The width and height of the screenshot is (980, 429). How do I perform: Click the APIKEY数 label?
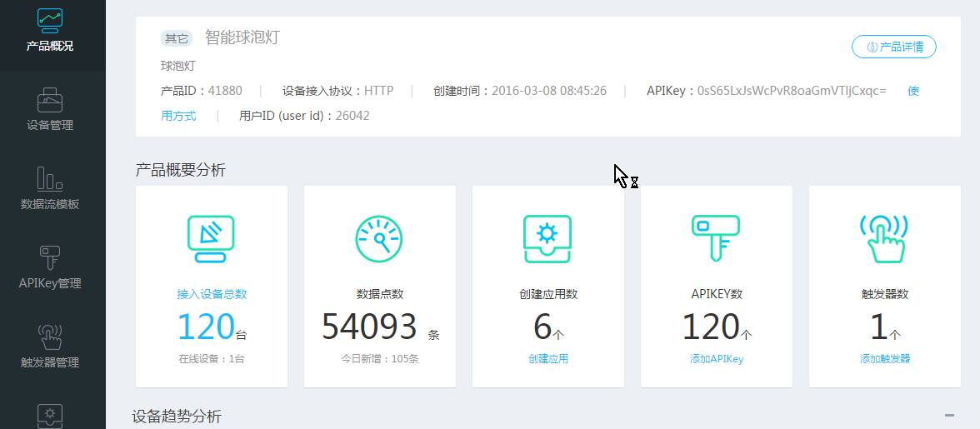(x=717, y=294)
